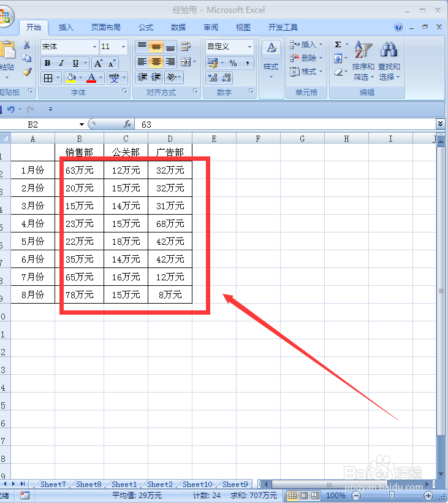Apply percent style
Image resolution: width=448 pixels, height=503 pixels.
pyautogui.click(x=233, y=63)
